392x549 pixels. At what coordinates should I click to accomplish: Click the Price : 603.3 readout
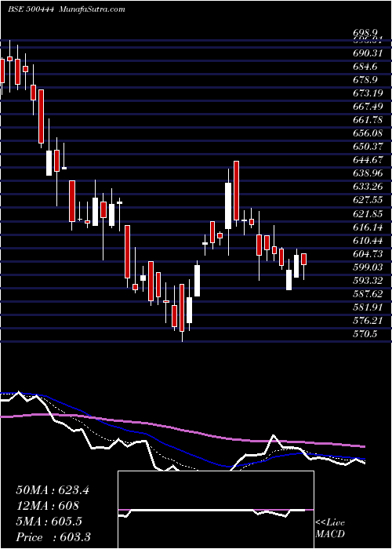pyautogui.click(x=53, y=537)
